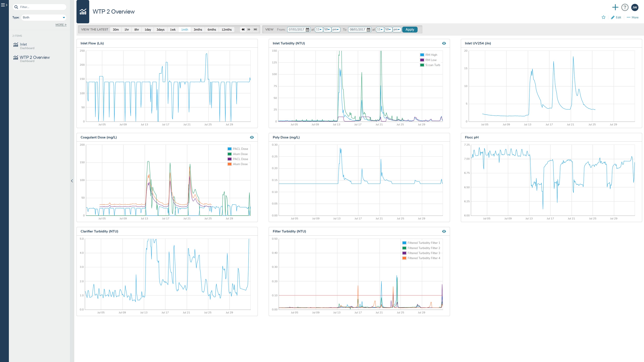The width and height of the screenshot is (644, 362).
Task: Click the plus add icon
Action: (615, 7)
